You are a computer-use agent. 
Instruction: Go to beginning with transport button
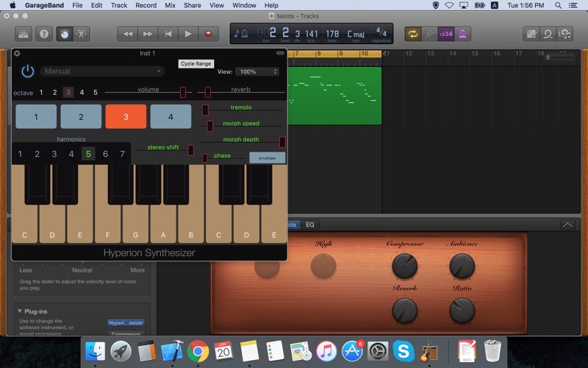pyautogui.click(x=168, y=34)
